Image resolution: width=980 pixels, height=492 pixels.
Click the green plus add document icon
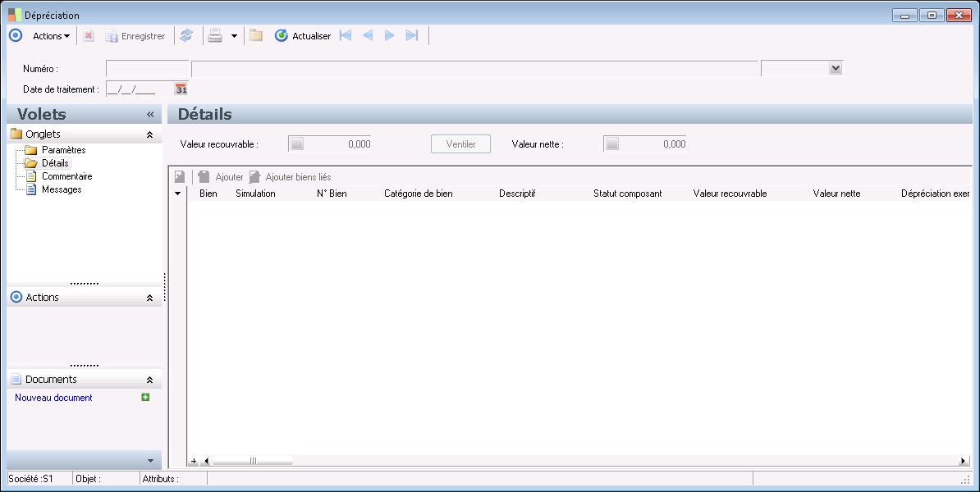145,397
